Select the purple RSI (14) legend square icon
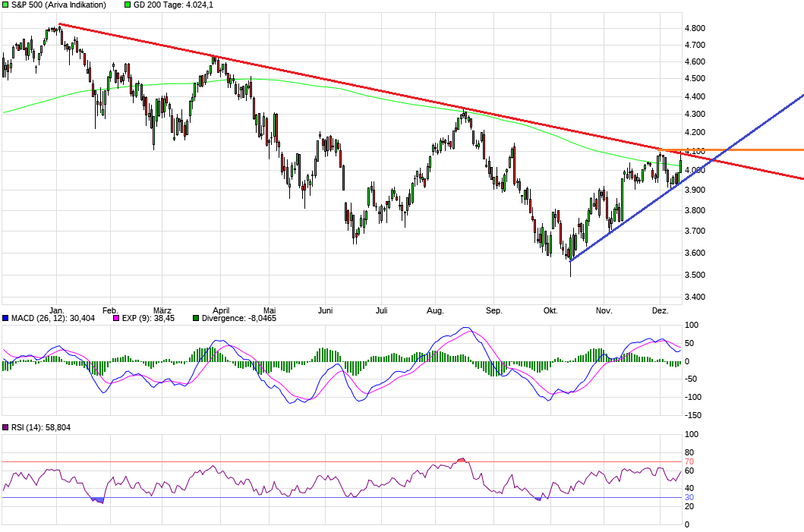The width and height of the screenshot is (804, 532). 6,427
